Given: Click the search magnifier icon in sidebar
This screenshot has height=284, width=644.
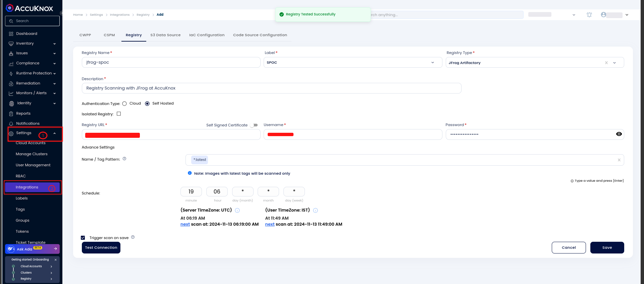Looking at the screenshot, I should 11,21.
